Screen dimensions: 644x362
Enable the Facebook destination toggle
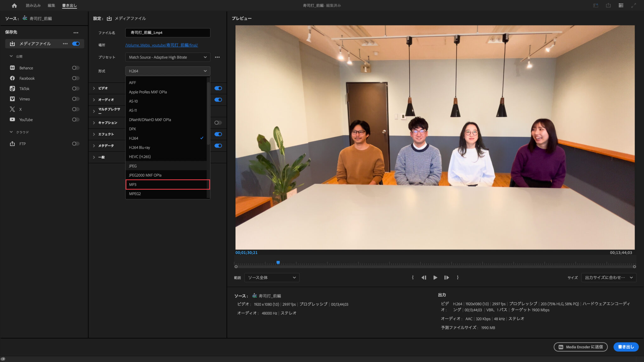(75, 78)
